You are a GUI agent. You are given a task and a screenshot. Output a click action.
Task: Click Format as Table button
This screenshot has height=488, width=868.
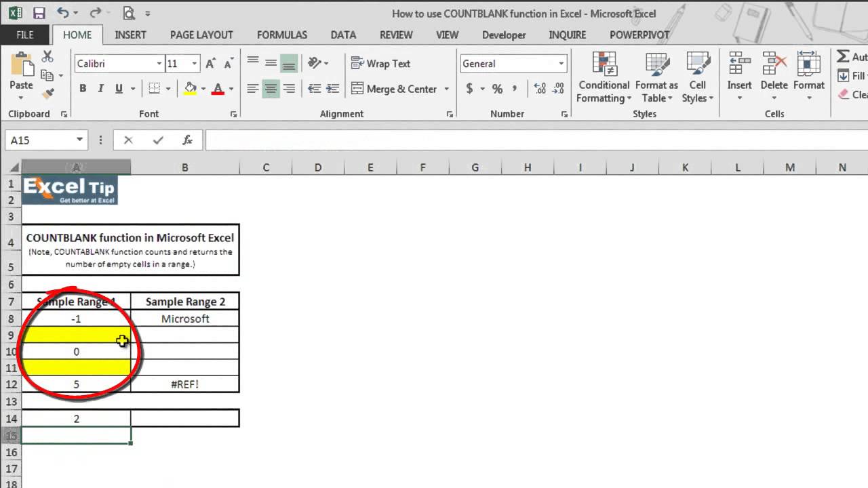tap(656, 77)
